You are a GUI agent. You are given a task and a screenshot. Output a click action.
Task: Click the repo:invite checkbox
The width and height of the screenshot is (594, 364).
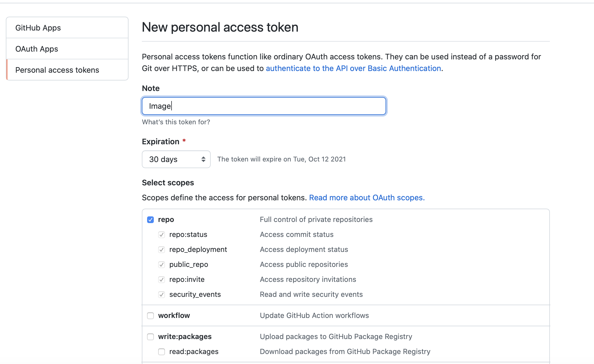pyautogui.click(x=162, y=280)
